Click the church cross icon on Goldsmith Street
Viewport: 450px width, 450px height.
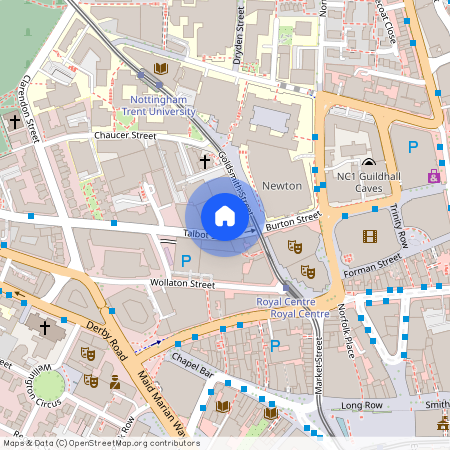click(205, 162)
